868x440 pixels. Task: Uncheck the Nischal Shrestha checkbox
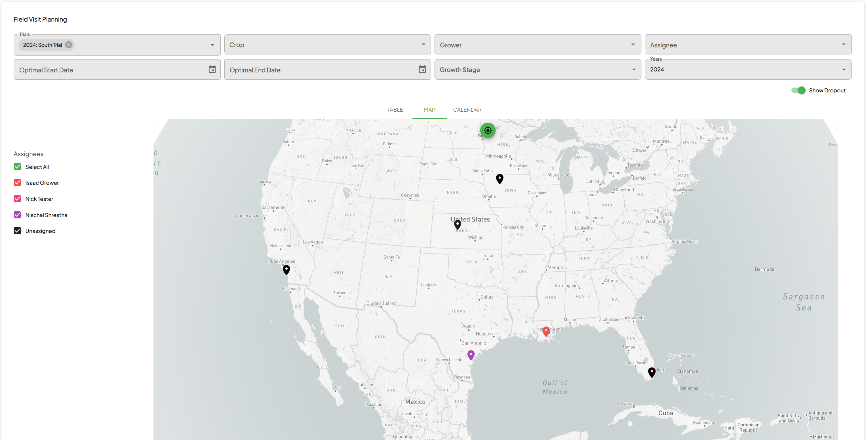[17, 215]
